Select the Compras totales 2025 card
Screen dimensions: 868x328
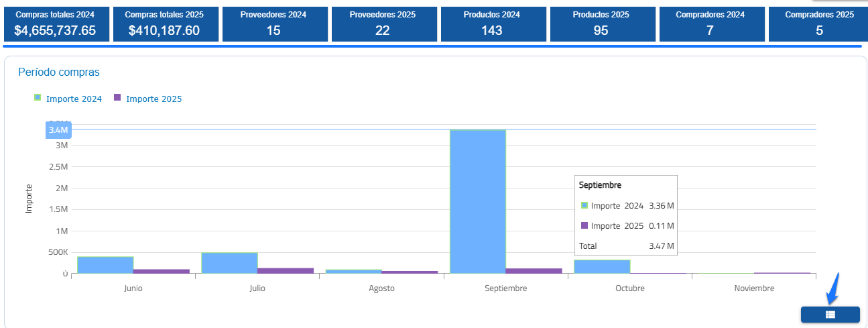click(x=164, y=24)
